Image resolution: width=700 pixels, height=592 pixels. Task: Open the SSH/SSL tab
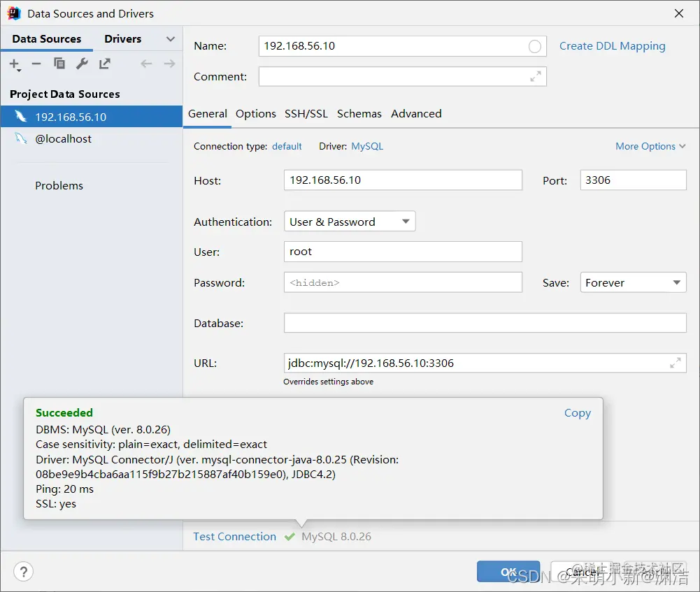tap(306, 114)
